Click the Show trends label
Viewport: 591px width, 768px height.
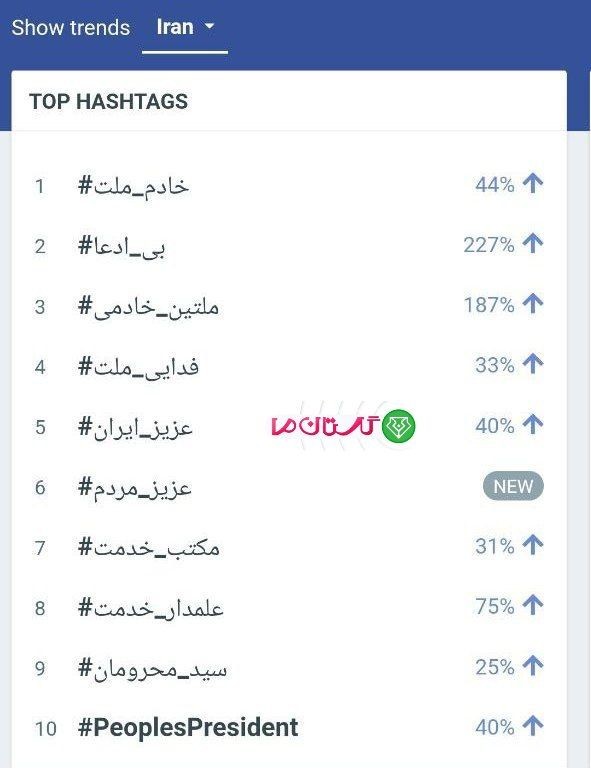tap(71, 27)
